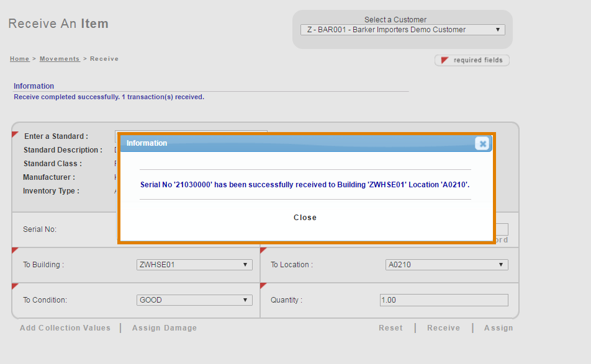The width and height of the screenshot is (591, 364).
Task: Open the Select a Customer dropdown
Action: click(x=402, y=30)
